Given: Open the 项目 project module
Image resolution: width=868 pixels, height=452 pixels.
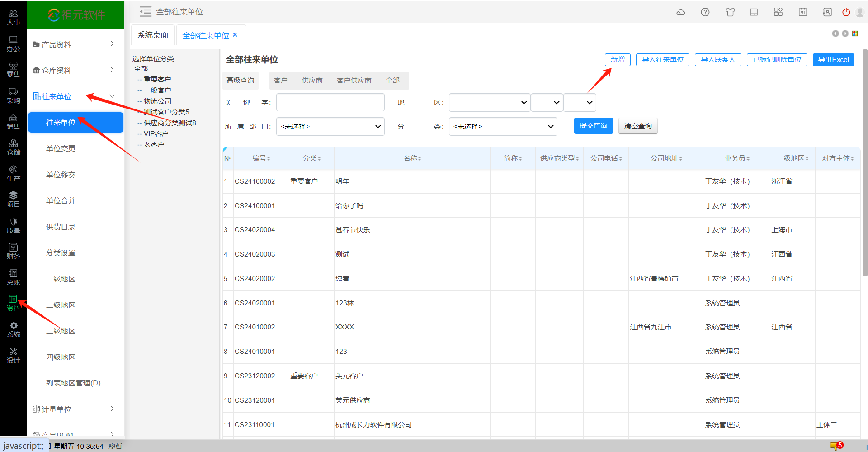Looking at the screenshot, I should [14, 200].
